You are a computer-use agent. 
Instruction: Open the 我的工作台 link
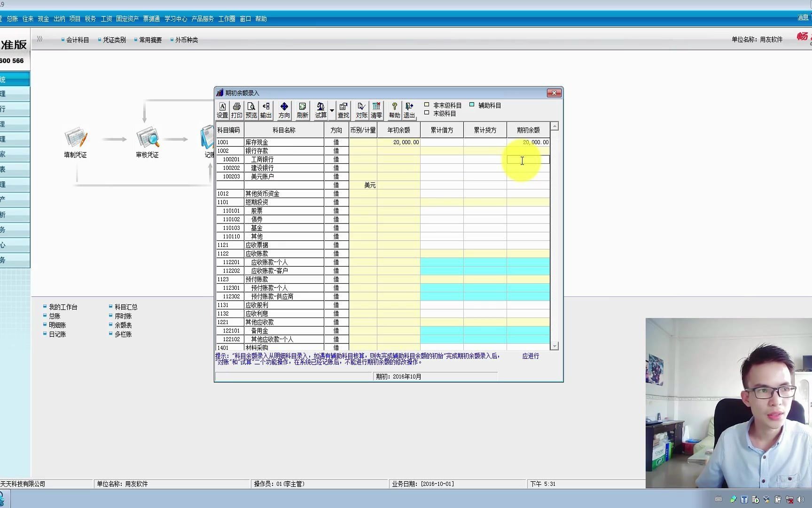[63, 307]
